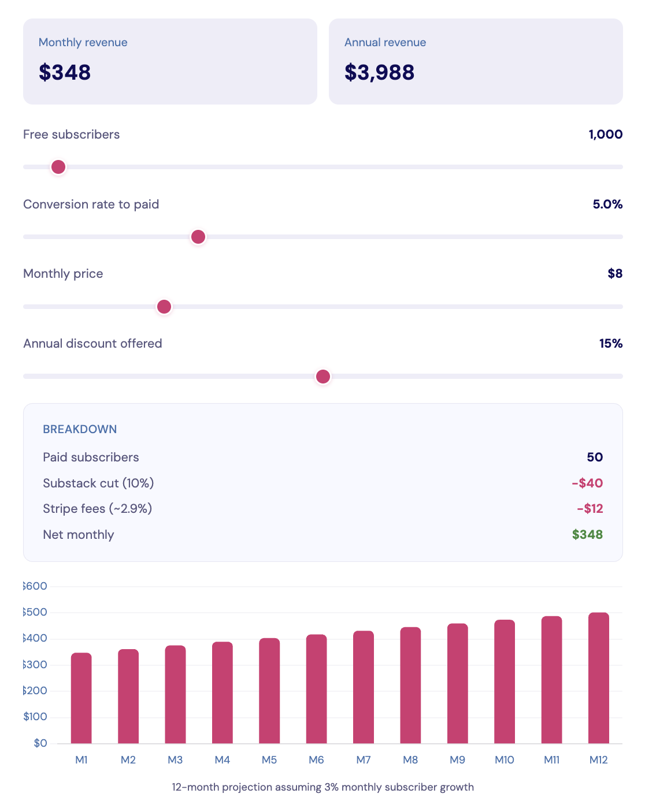Click the Paid subscribers row

tap(91, 457)
